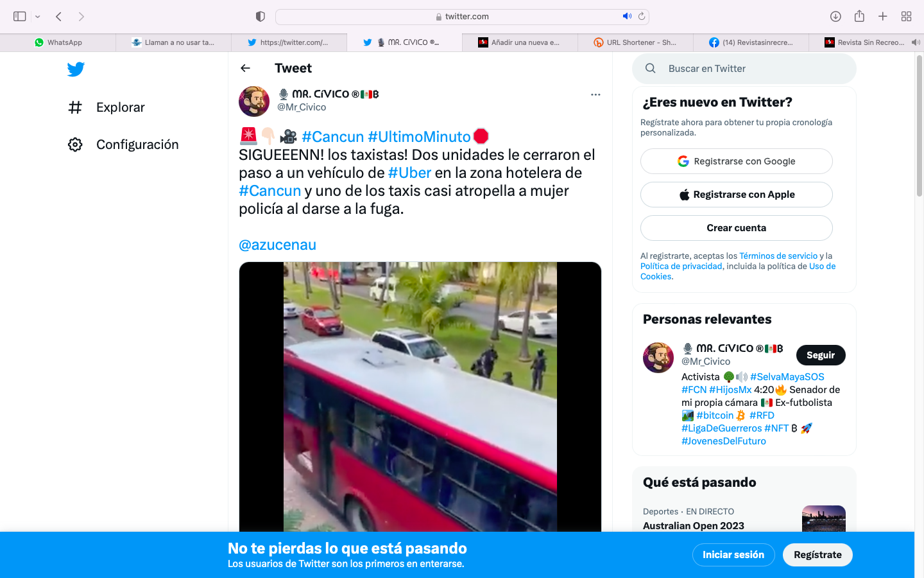Image resolution: width=924 pixels, height=578 pixels.
Task: Open the #Uber hashtag
Action: 409,173
